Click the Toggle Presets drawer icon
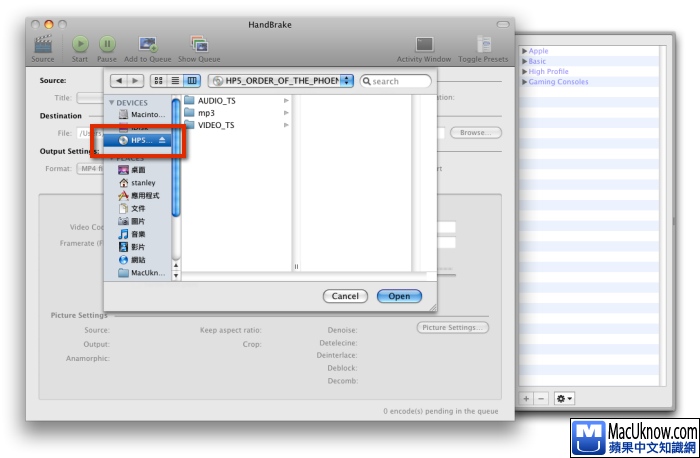The width and height of the screenshot is (700, 458). [484, 44]
